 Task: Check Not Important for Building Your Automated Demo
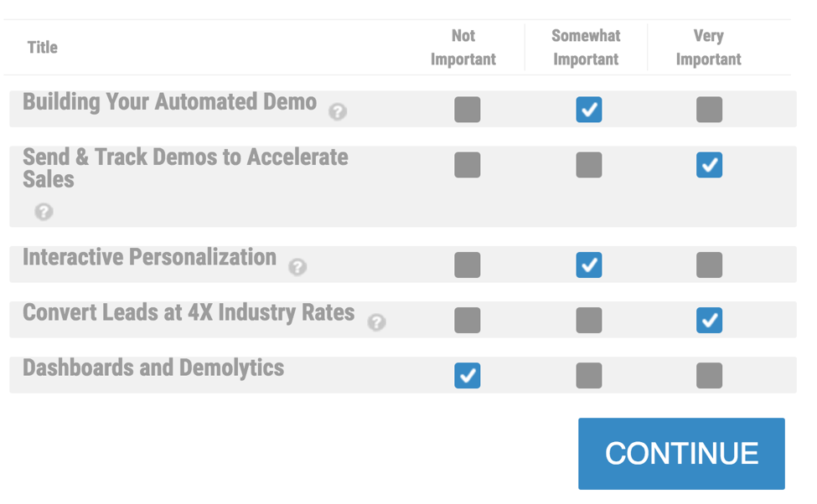[x=467, y=110]
